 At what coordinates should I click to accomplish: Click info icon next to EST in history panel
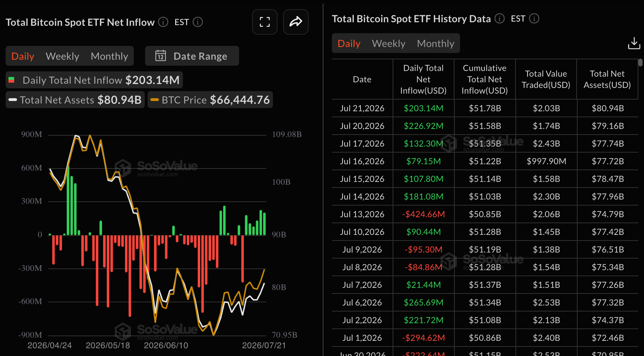(534, 18)
